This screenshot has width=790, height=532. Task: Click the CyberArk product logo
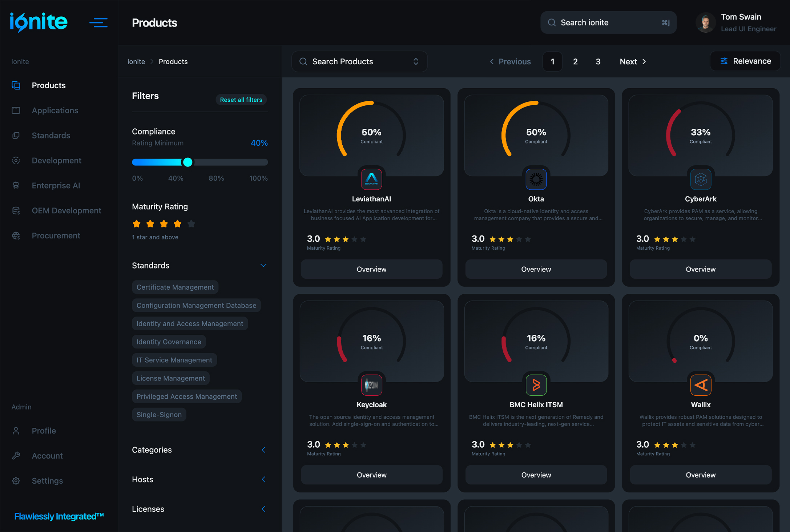click(701, 179)
